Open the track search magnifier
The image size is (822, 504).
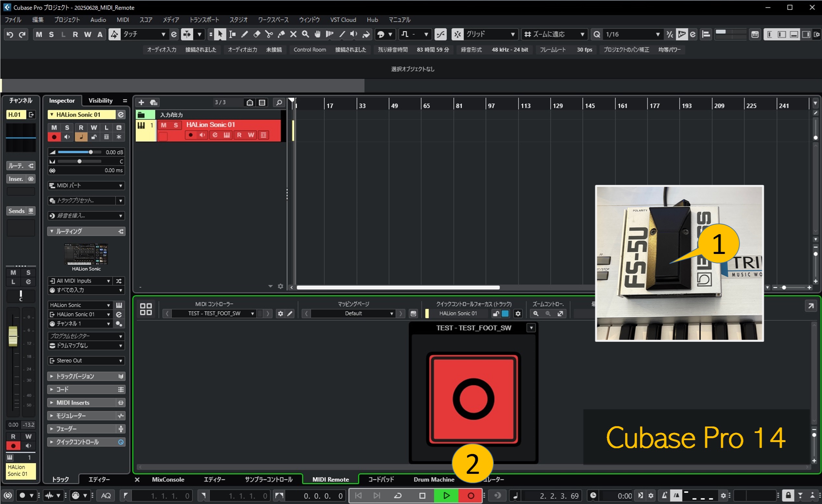[279, 102]
